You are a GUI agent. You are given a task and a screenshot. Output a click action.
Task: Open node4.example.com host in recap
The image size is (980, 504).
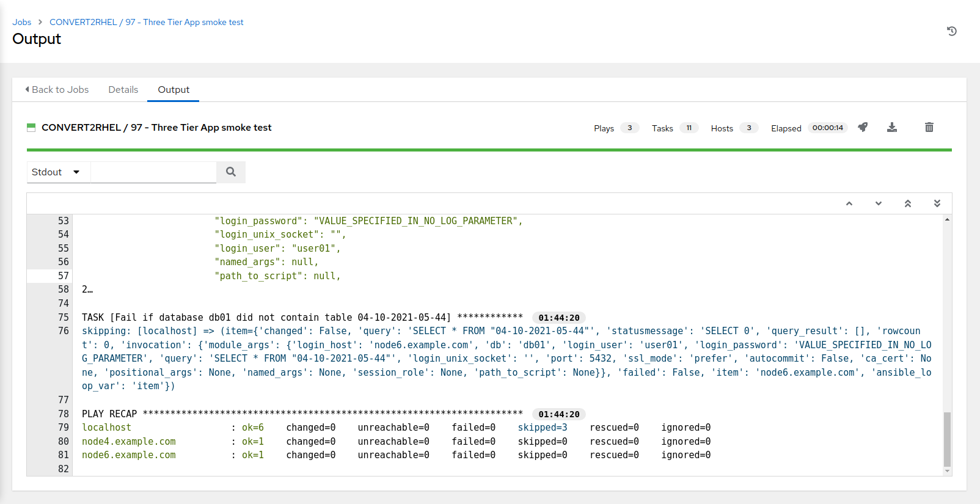pyautogui.click(x=129, y=442)
